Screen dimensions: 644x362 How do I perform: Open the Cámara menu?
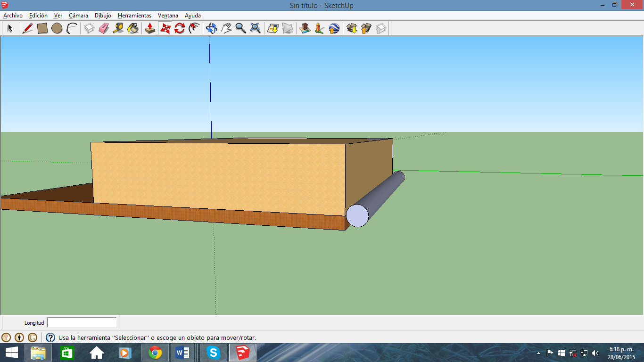pyautogui.click(x=78, y=16)
